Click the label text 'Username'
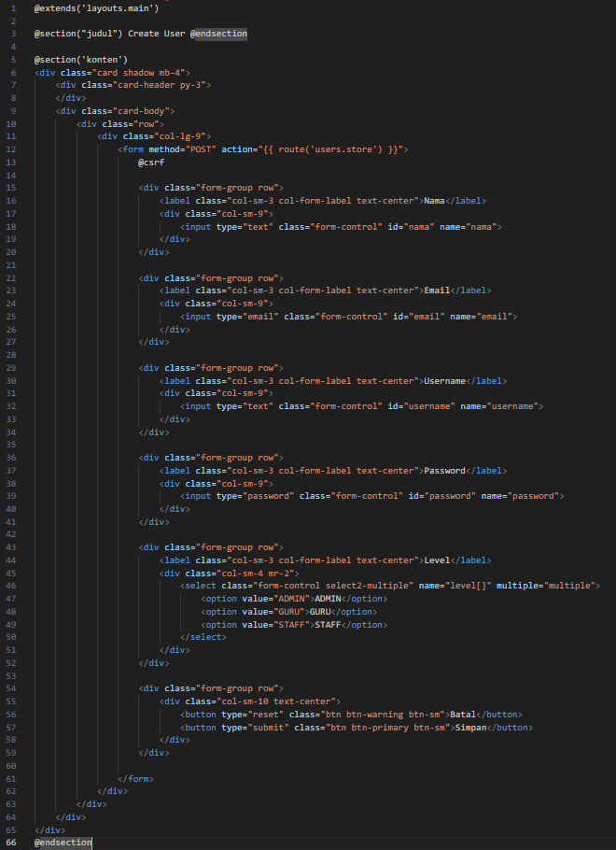Viewport: 616px width, 850px height. coord(445,381)
